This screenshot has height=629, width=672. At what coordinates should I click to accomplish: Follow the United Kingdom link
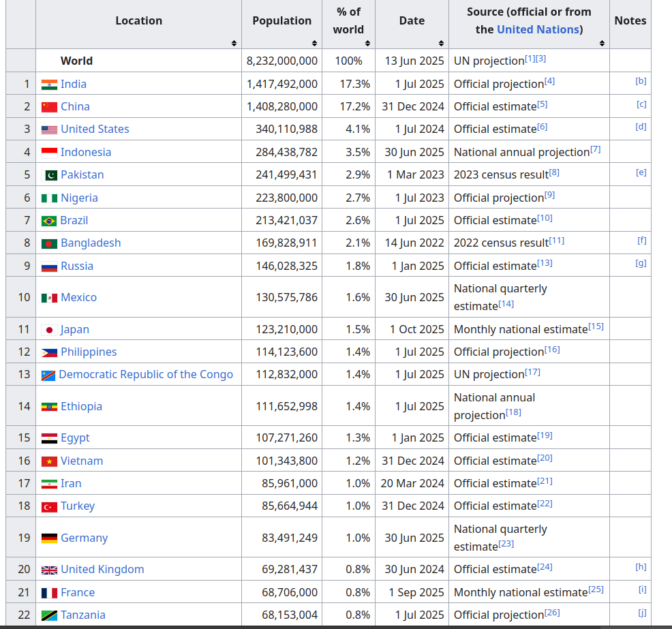[102, 570]
